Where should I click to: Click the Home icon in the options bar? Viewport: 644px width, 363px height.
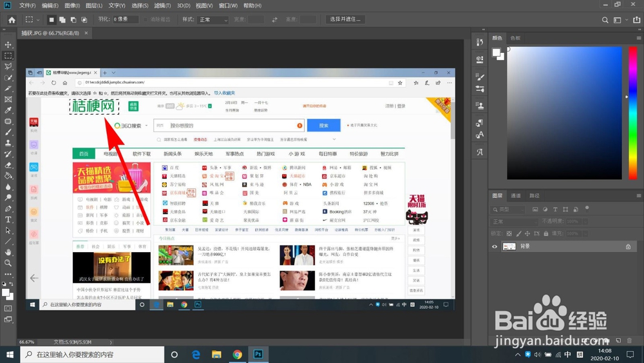pyautogui.click(x=12, y=20)
